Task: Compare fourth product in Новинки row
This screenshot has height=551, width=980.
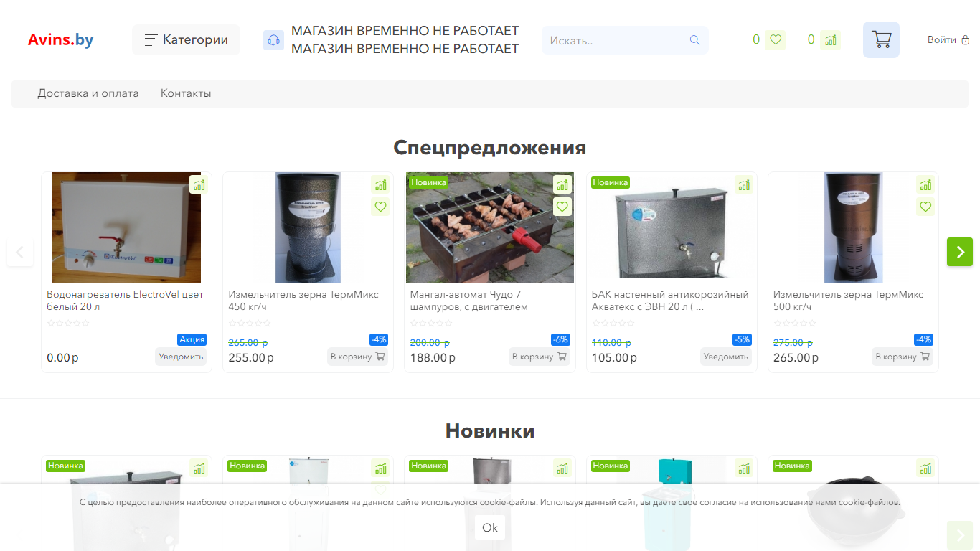Action: click(x=743, y=468)
